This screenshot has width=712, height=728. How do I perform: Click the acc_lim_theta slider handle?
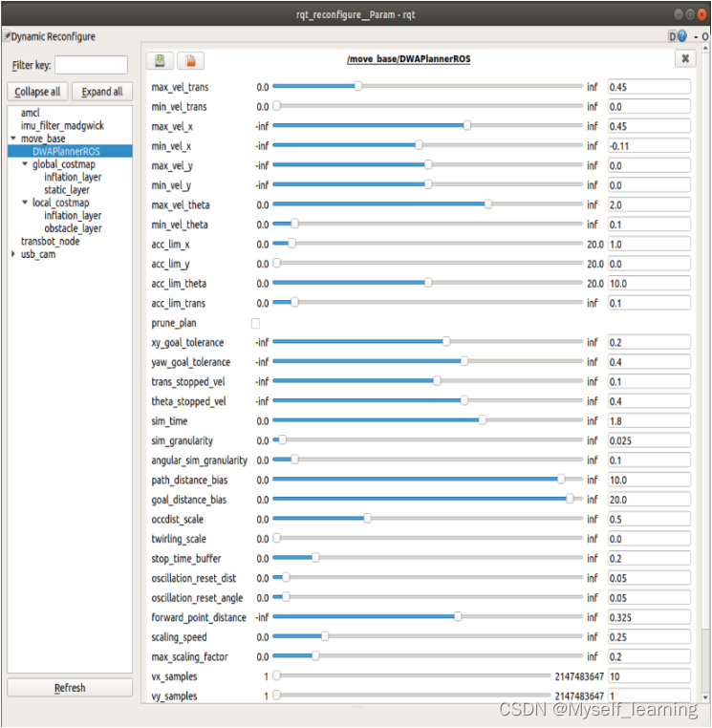(x=428, y=283)
